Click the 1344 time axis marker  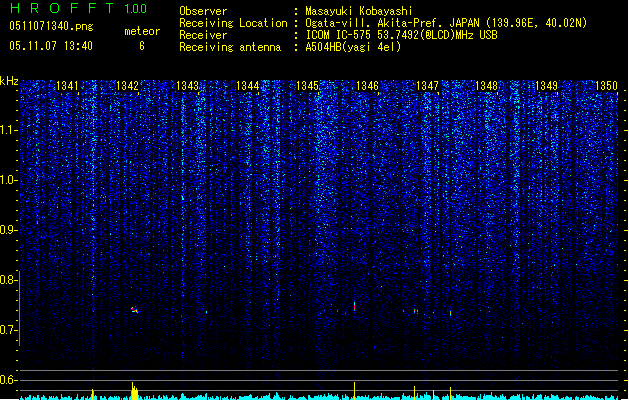[248, 86]
